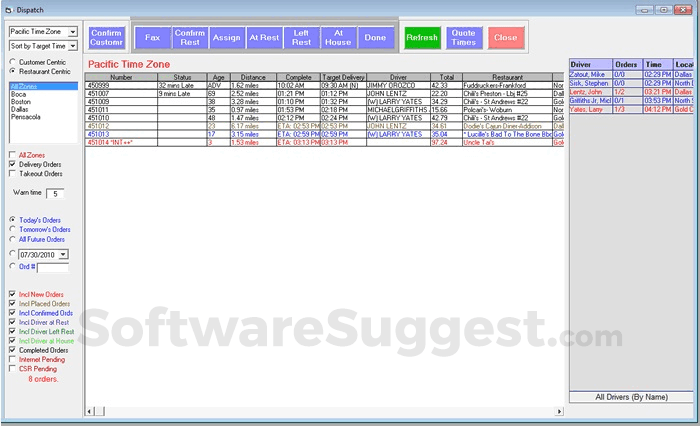
Task: Click All Drivers (By Name) bar
Action: point(631,397)
